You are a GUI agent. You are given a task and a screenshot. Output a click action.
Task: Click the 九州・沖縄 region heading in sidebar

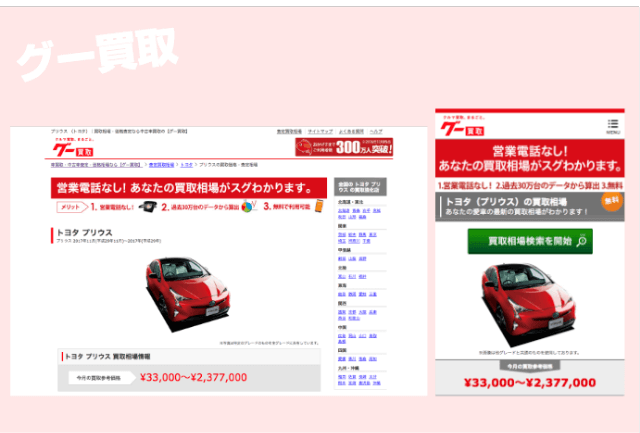pos(348,368)
